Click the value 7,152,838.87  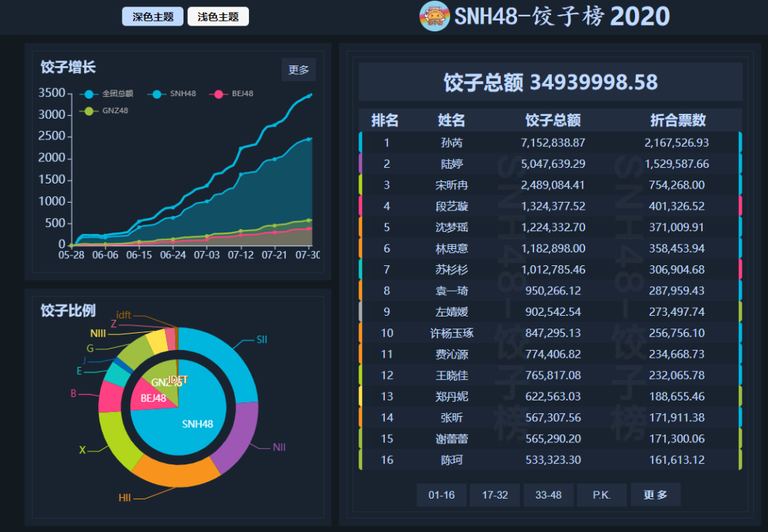click(x=553, y=142)
